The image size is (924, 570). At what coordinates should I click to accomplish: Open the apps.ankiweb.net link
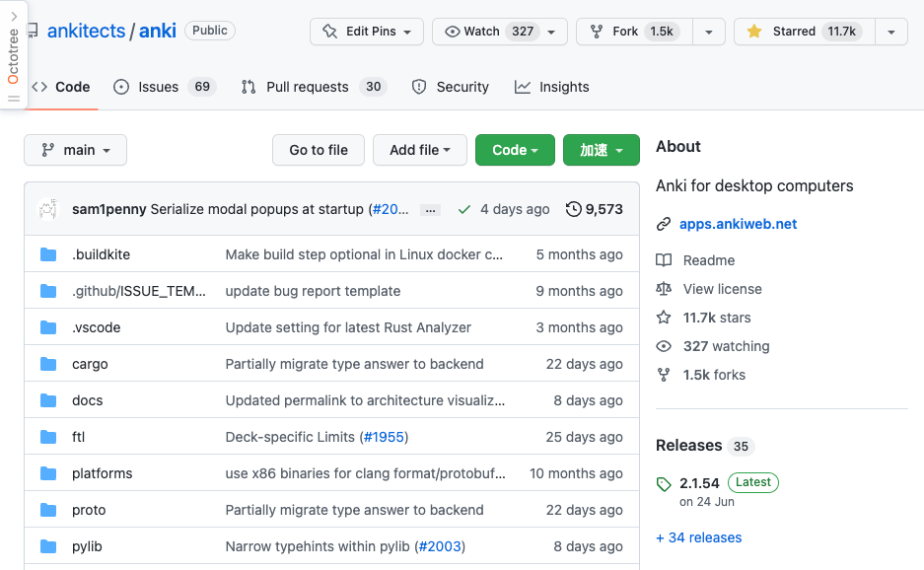(x=738, y=224)
